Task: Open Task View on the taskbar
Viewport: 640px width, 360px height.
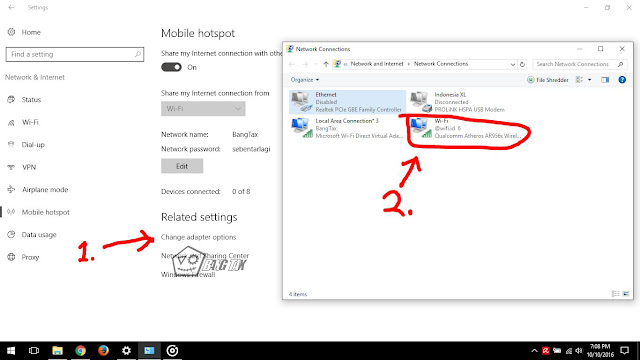Action: click(x=34, y=351)
